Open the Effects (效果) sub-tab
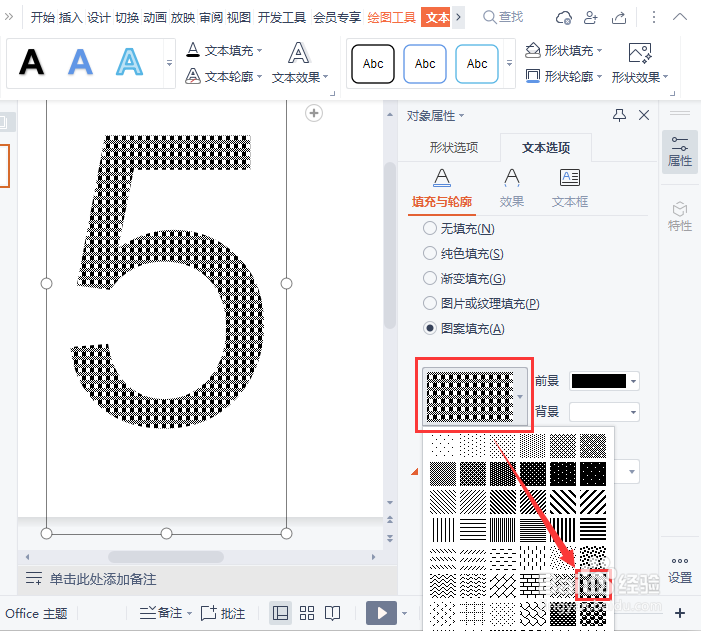This screenshot has height=631, width=701. 512,189
